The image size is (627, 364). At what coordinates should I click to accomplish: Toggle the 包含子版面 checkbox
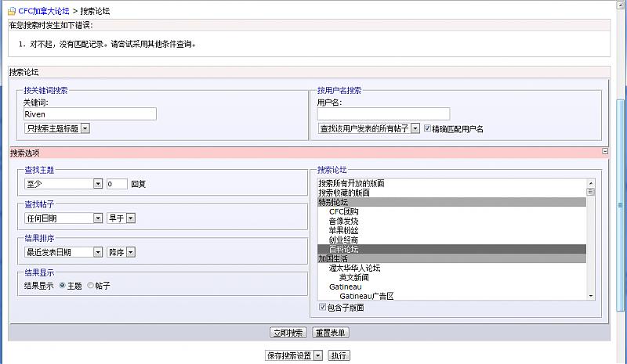322,308
